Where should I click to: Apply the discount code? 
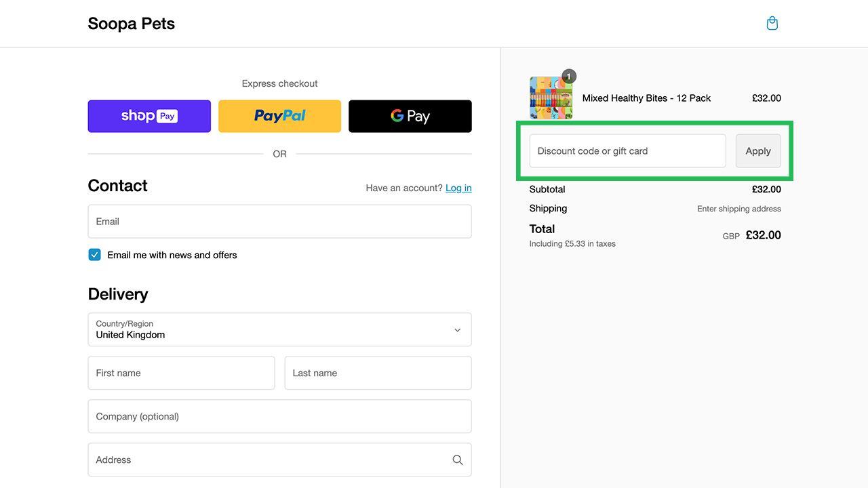click(x=758, y=151)
